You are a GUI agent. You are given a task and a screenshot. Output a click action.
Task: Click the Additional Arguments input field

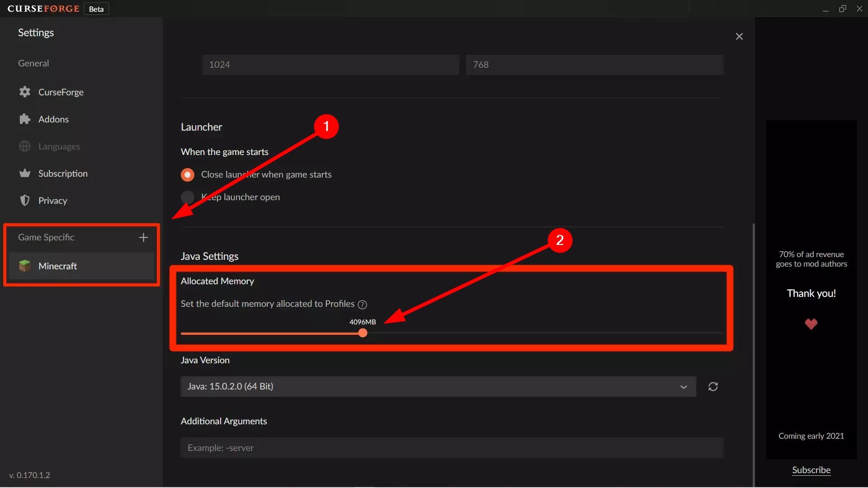(452, 448)
